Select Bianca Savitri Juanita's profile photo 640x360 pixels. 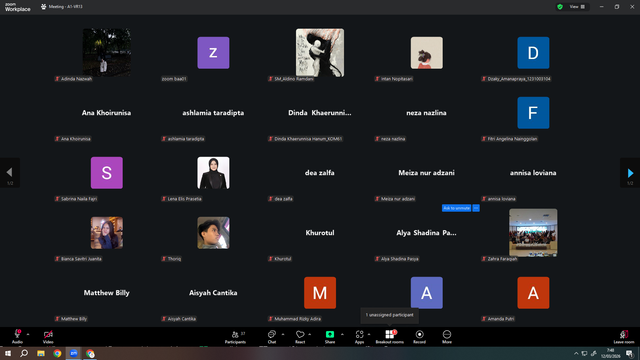pos(107,233)
